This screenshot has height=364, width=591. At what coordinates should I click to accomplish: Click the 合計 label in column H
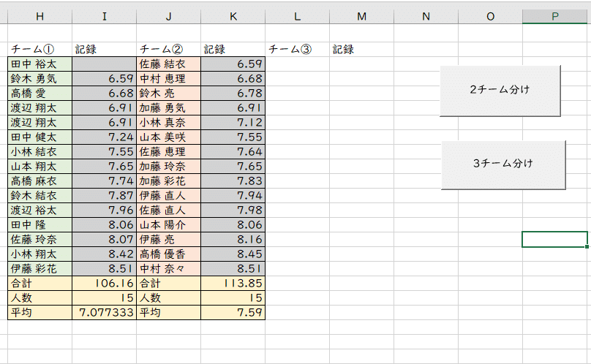39,284
